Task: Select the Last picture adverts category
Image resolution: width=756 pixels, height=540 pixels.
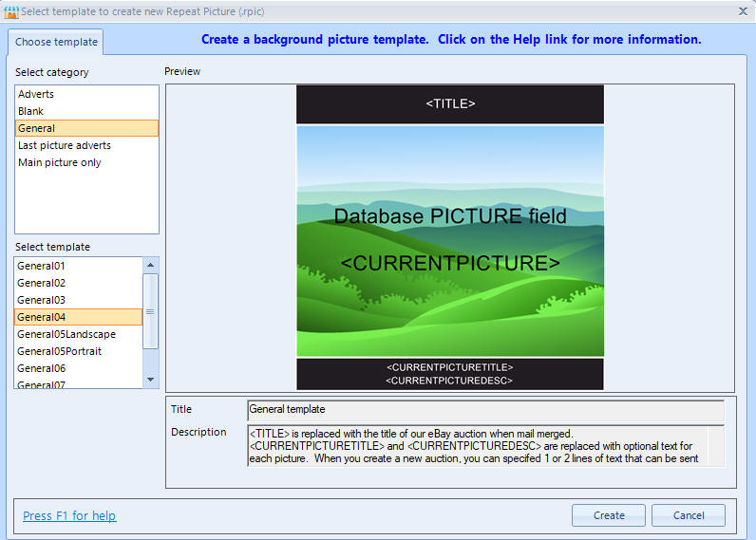Action: [86, 145]
